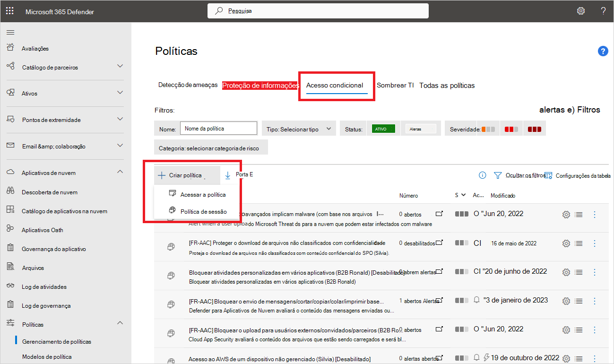The image size is (614, 364).
Task: Click the question mark help icon in top bar
Action: tap(603, 11)
